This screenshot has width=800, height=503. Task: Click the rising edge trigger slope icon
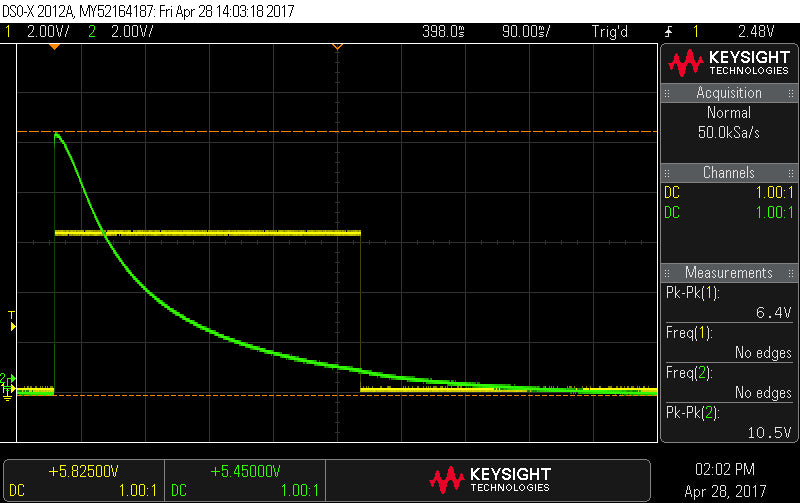[667, 32]
